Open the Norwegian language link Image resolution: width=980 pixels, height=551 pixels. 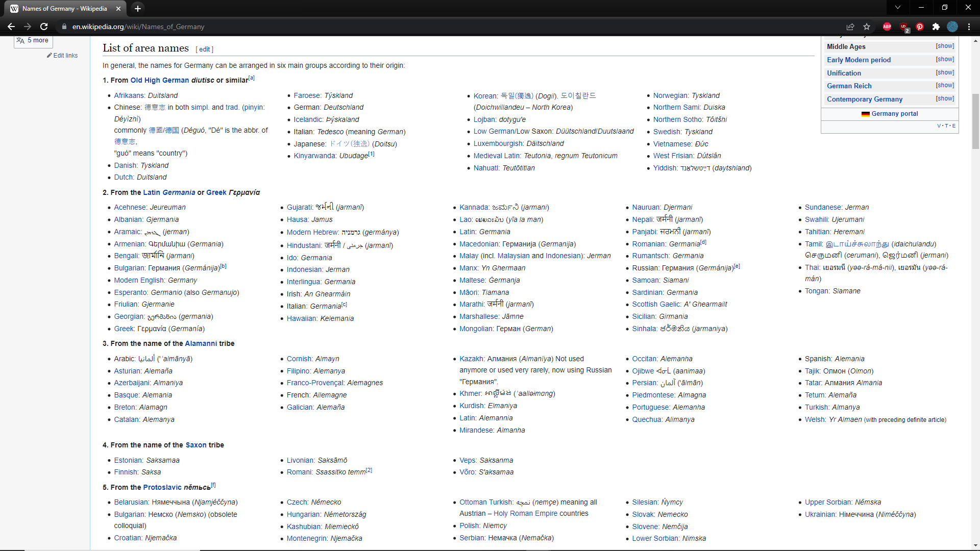(670, 95)
